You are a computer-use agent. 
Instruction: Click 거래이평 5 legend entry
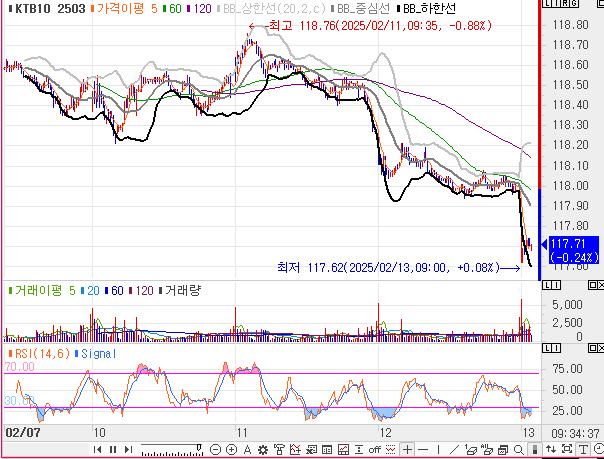point(42,291)
